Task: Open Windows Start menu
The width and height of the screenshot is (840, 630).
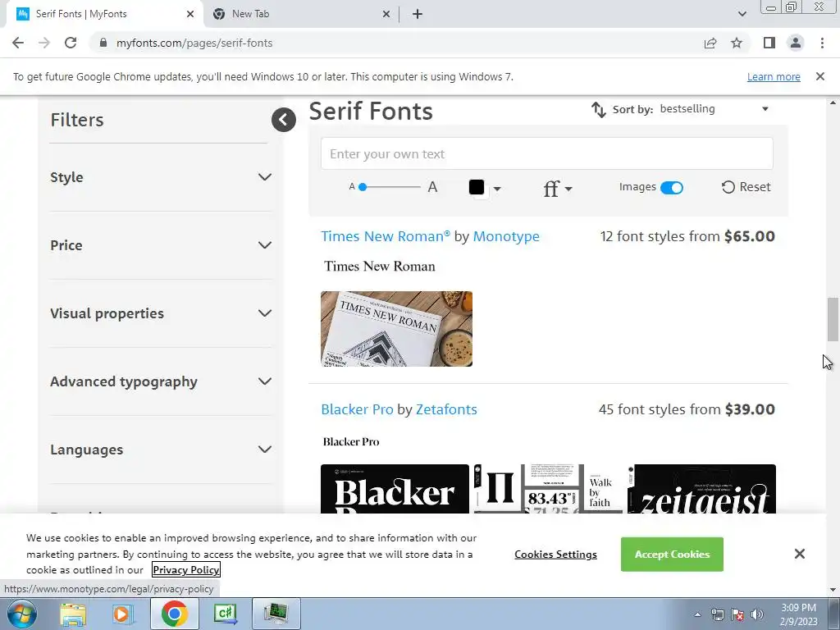Action: point(21,614)
